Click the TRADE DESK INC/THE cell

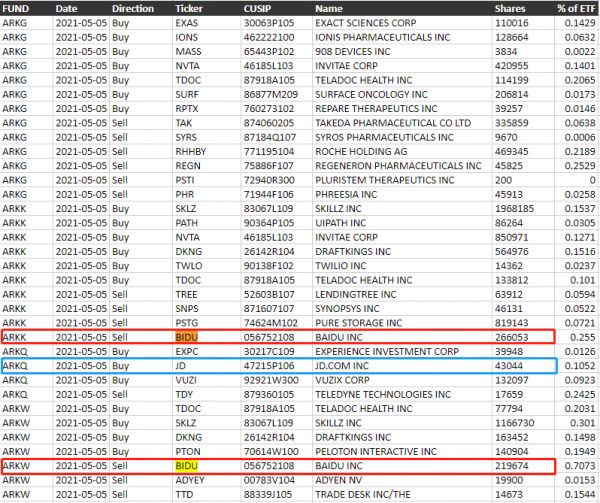click(364, 495)
